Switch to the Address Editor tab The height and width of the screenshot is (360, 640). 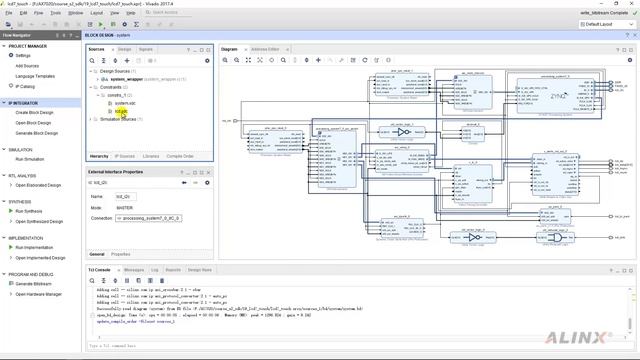tap(265, 49)
